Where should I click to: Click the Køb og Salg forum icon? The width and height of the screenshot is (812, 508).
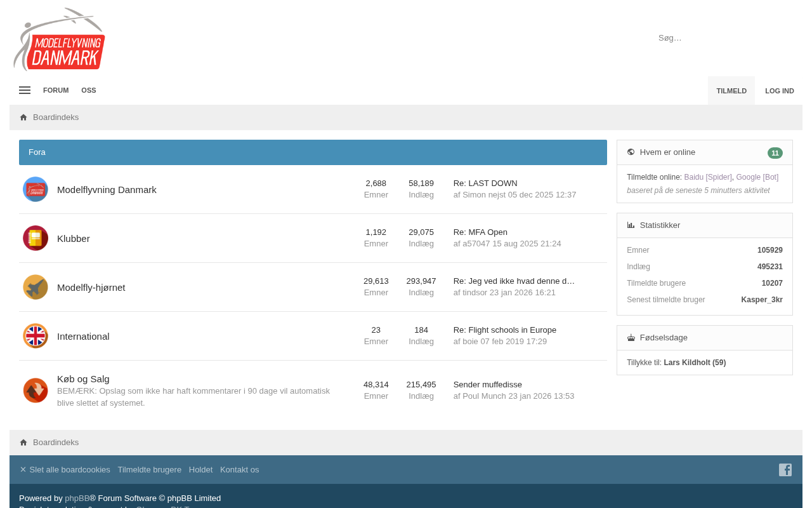[x=36, y=391]
